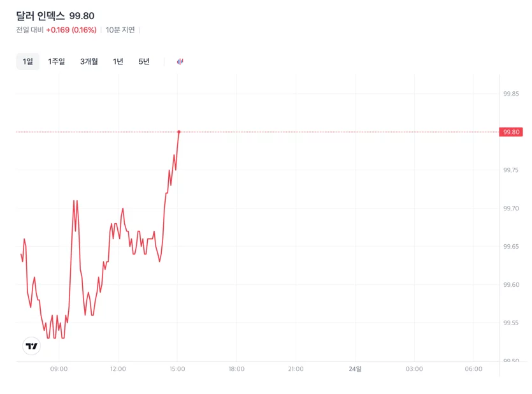The image size is (532, 394).
Task: Click the TradingView logo badge
Action: tap(32, 346)
